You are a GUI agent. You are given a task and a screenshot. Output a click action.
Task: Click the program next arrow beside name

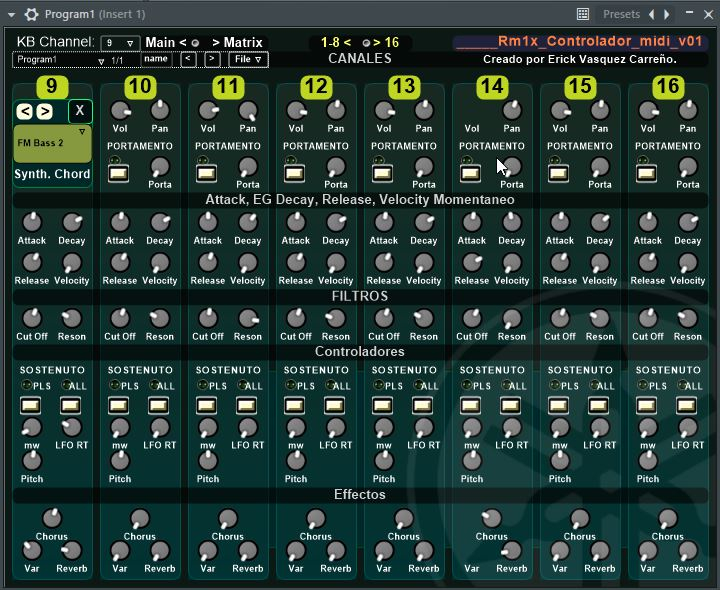click(x=212, y=60)
